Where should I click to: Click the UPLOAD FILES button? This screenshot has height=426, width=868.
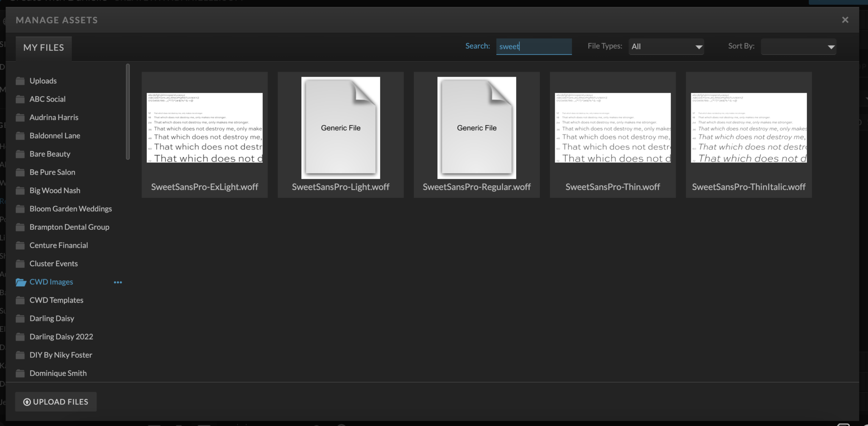click(56, 401)
